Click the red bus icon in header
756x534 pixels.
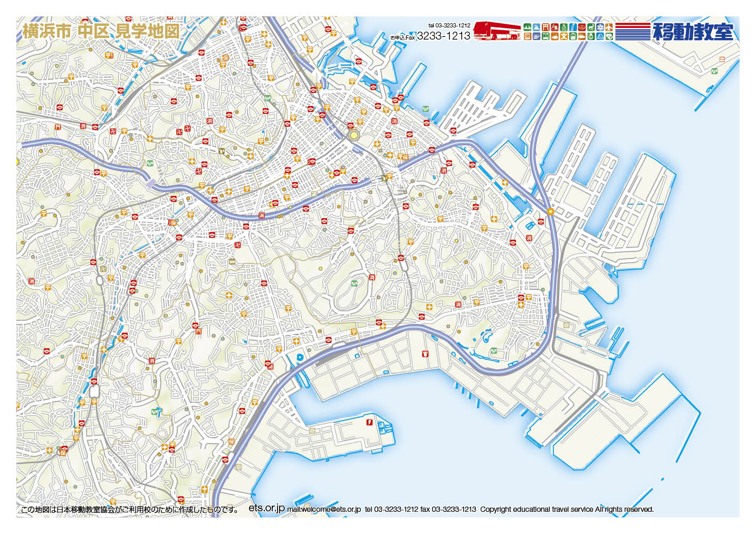pos(496,31)
